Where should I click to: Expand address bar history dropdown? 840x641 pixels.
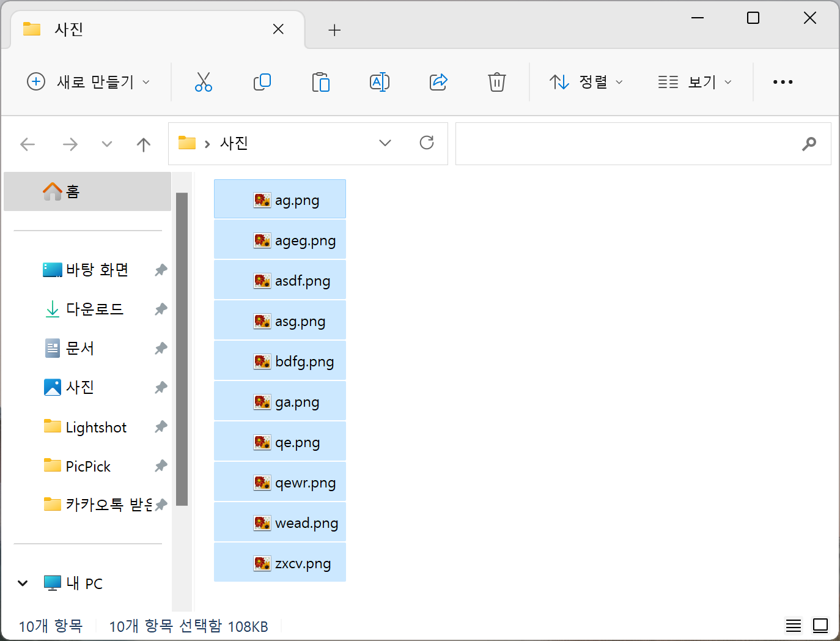385,143
